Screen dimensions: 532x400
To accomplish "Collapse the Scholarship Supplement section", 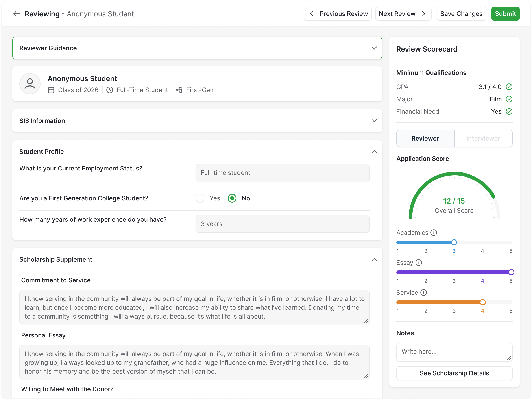I will tap(374, 259).
